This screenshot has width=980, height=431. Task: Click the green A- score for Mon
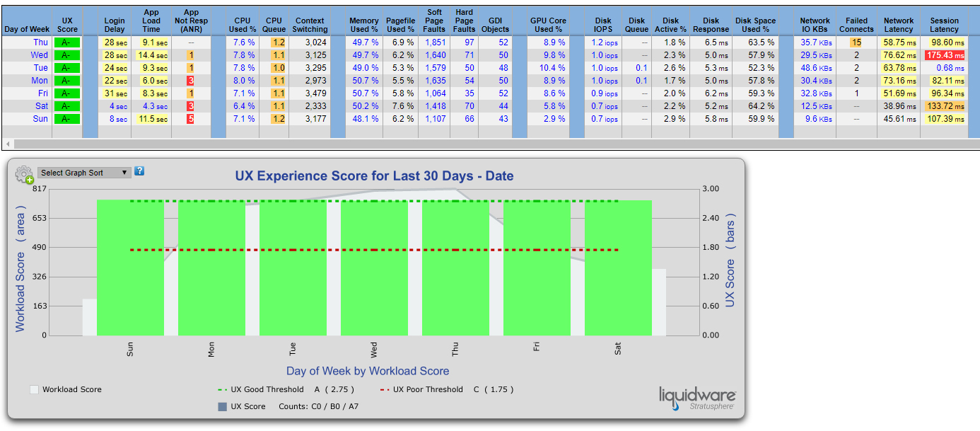point(66,81)
